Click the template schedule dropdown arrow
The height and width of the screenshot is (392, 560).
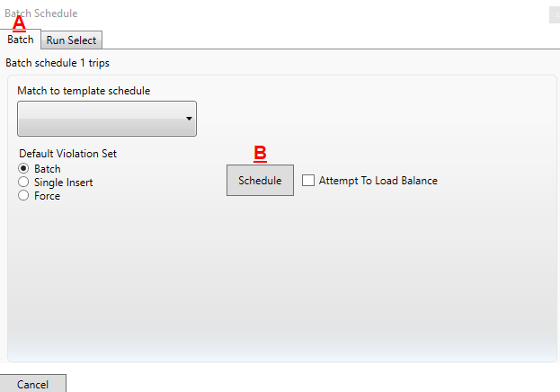coord(189,119)
